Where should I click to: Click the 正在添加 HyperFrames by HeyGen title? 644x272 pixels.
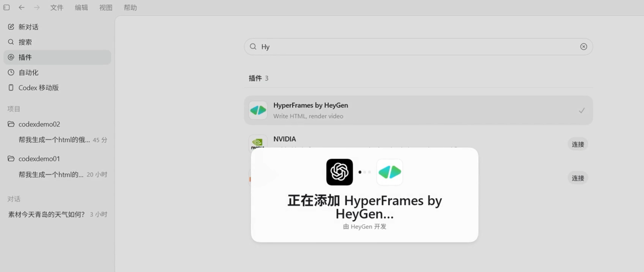[x=364, y=207]
